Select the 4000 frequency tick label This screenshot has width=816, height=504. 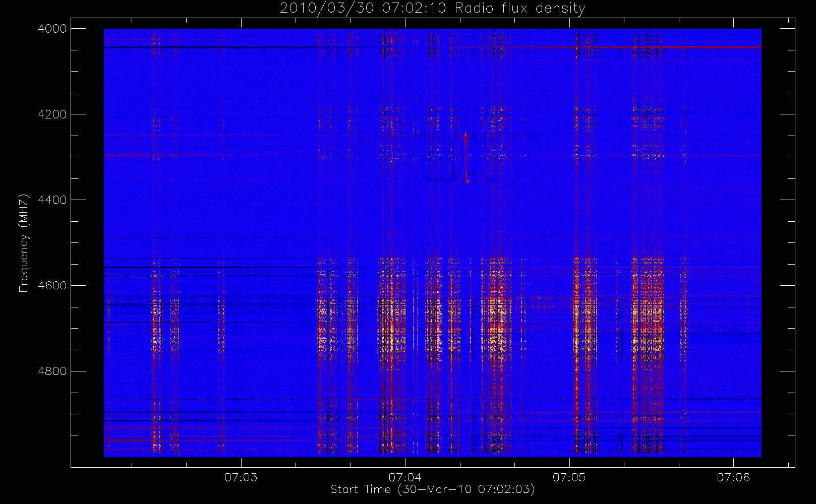pyautogui.click(x=52, y=29)
